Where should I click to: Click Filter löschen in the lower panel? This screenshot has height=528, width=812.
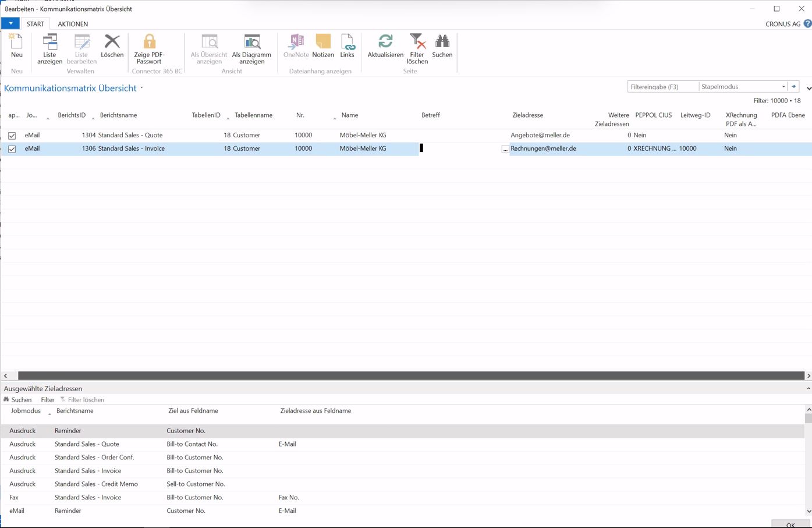(x=82, y=400)
